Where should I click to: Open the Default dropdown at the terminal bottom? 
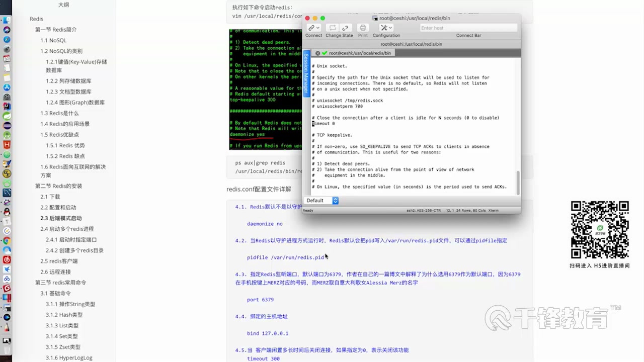[x=321, y=200]
